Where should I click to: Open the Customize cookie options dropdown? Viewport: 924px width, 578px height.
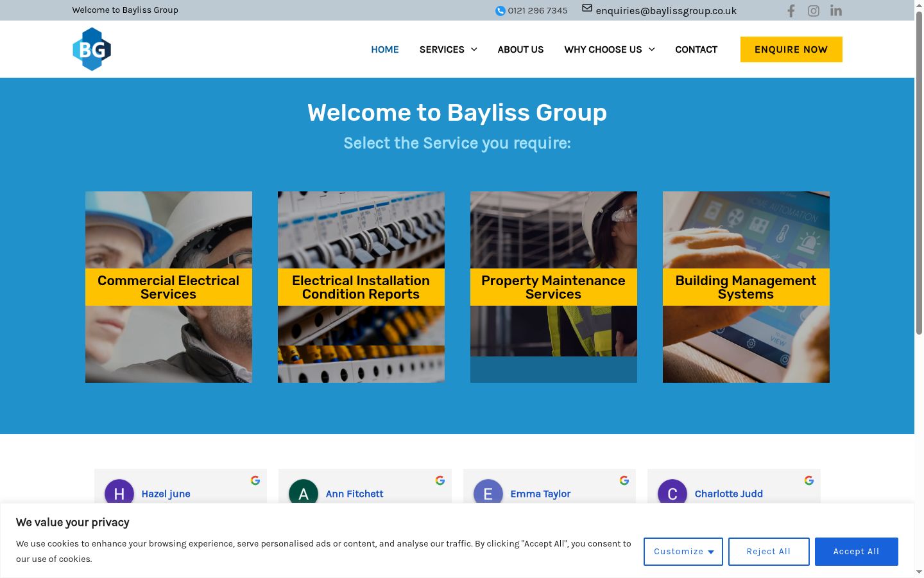click(x=683, y=552)
